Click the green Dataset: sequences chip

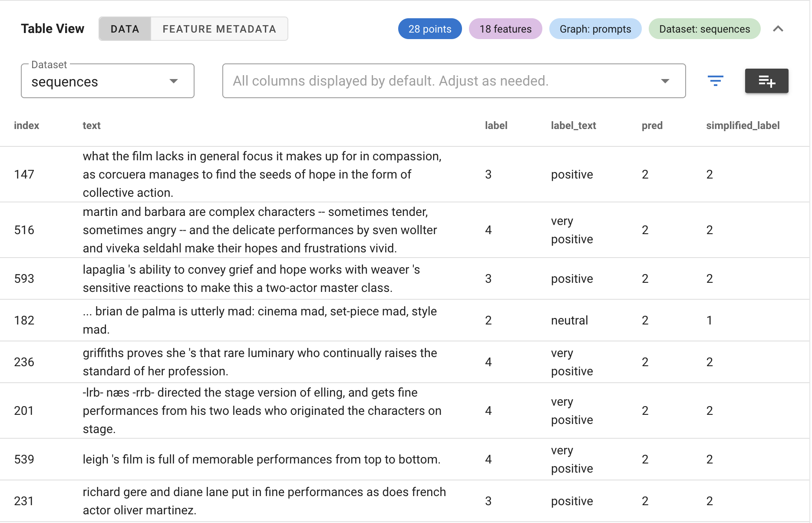704,29
